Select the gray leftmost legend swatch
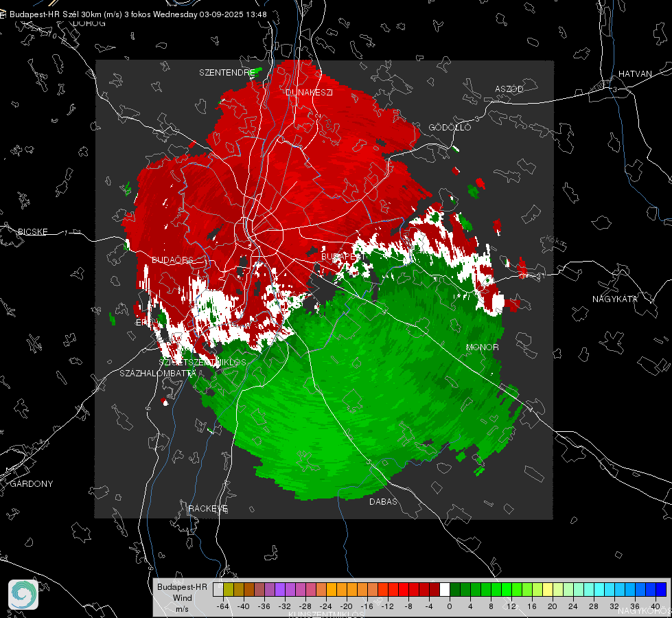The width and height of the screenshot is (672, 618). click(218, 589)
